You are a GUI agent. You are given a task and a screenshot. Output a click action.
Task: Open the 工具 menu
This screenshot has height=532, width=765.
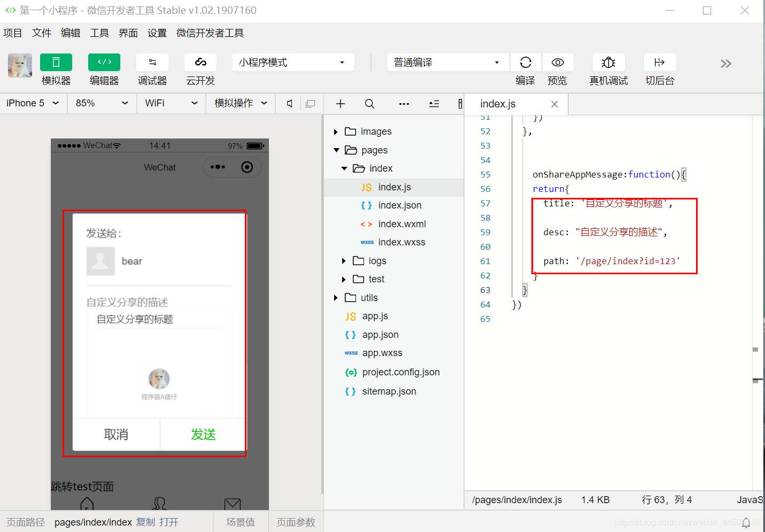tap(99, 33)
